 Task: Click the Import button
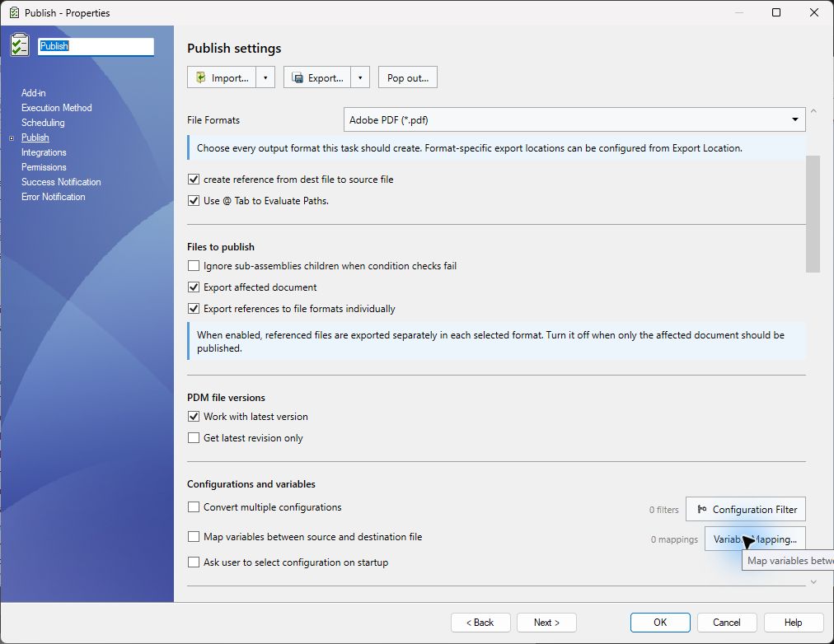(223, 77)
